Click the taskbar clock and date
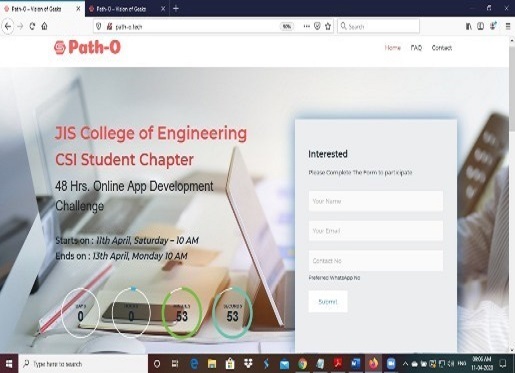 [x=482, y=363]
